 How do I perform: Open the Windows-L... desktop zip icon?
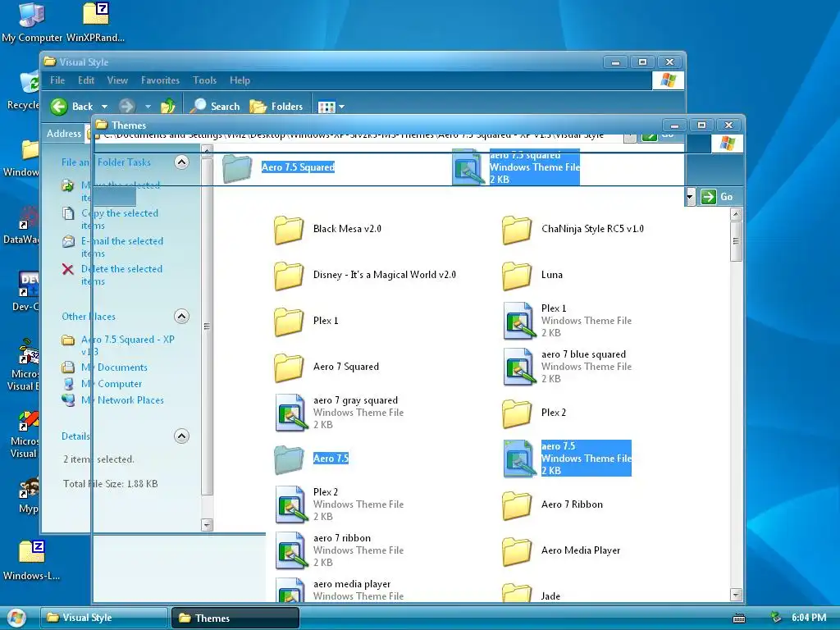coord(32,560)
